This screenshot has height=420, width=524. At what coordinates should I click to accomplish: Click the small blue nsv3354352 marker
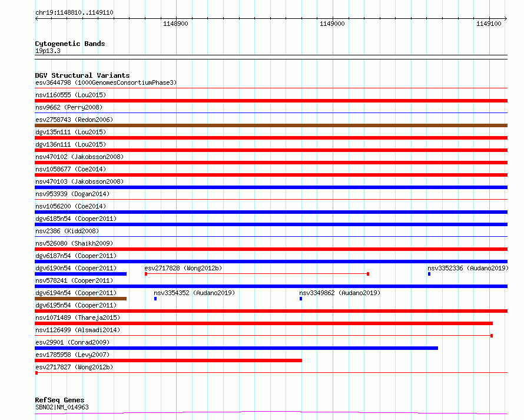coord(155,299)
